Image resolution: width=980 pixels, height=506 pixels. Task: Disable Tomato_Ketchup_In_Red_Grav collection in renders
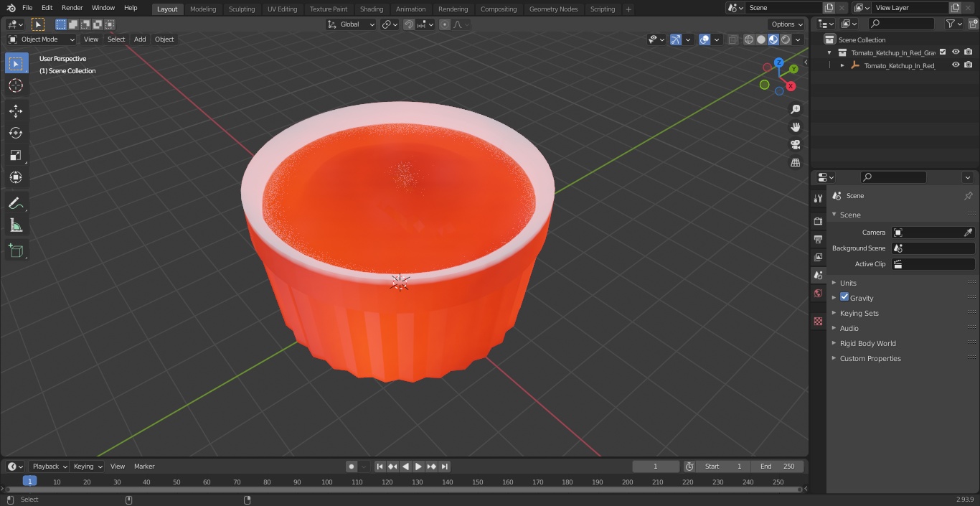tap(968, 52)
